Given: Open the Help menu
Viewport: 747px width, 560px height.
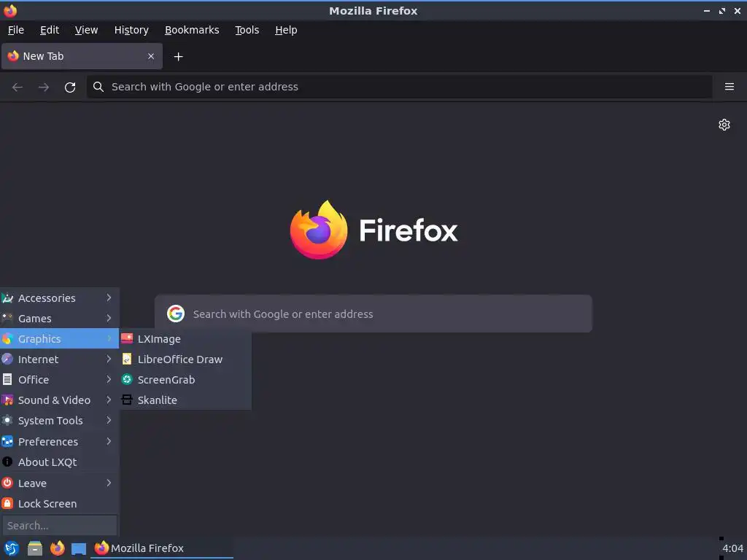Looking at the screenshot, I should 286,30.
